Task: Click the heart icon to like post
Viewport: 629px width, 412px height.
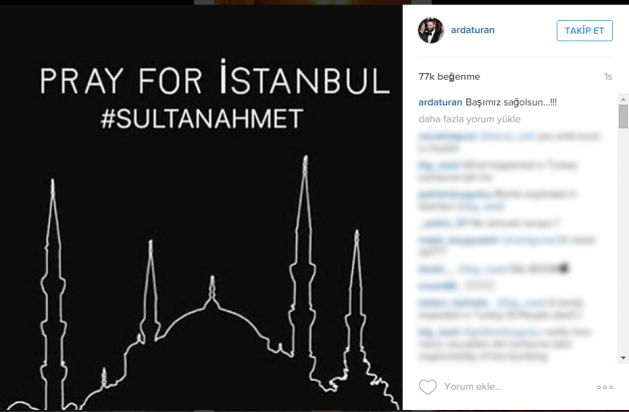Action: [x=428, y=387]
